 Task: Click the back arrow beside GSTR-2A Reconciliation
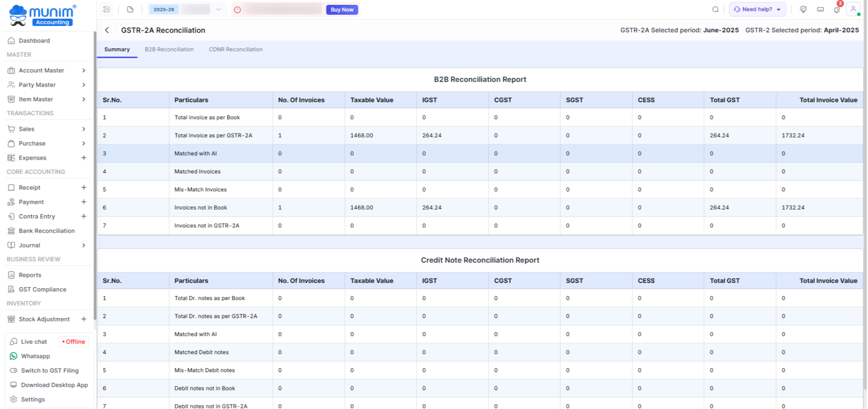107,30
